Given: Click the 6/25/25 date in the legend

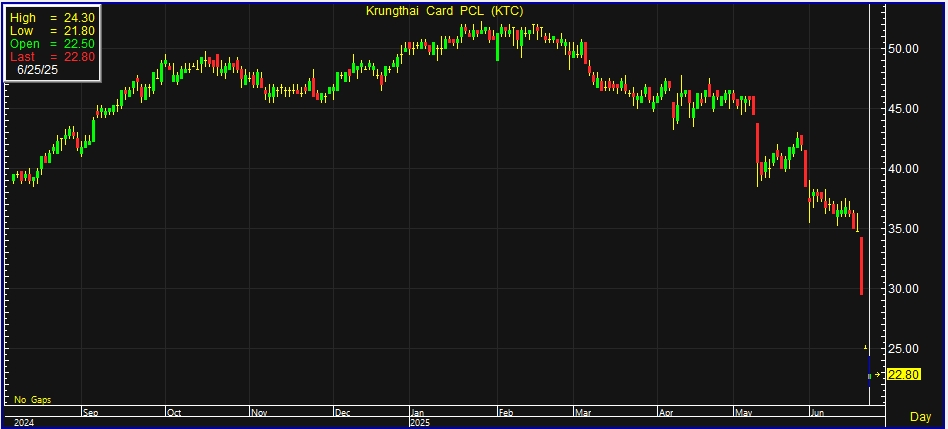Looking at the screenshot, I should coord(40,71).
